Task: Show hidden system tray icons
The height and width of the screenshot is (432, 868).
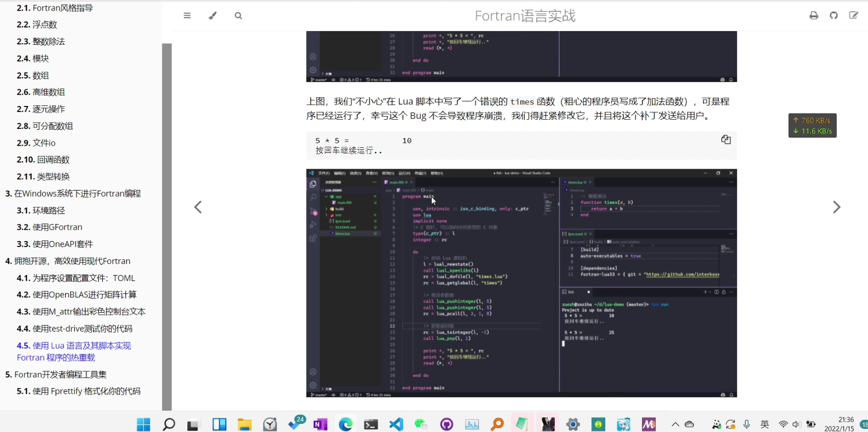Action: [x=676, y=424]
